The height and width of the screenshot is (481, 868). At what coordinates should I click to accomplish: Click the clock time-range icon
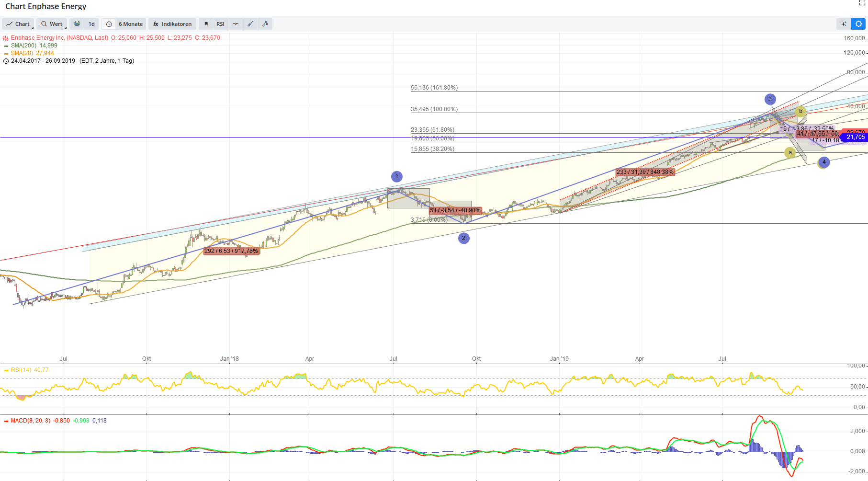click(x=109, y=24)
